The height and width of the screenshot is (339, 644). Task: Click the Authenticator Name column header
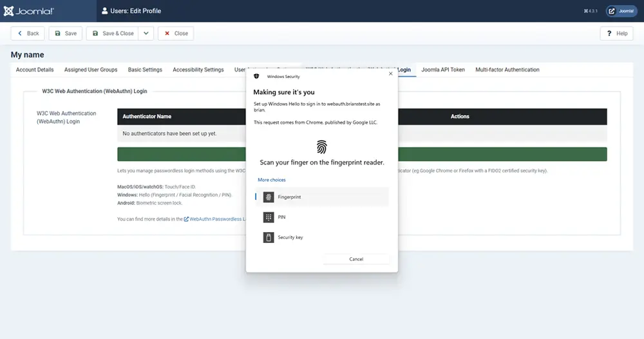click(147, 116)
